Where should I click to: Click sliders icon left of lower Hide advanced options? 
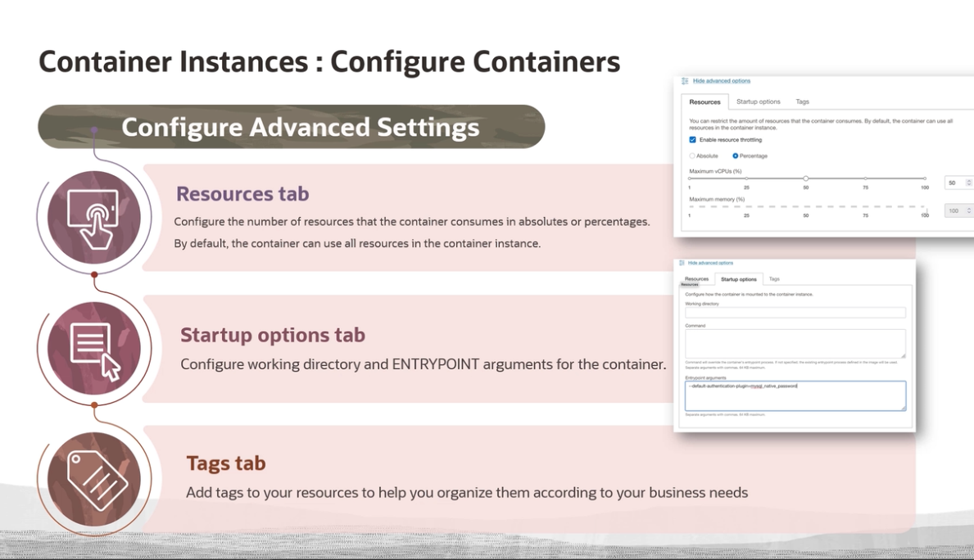[681, 263]
